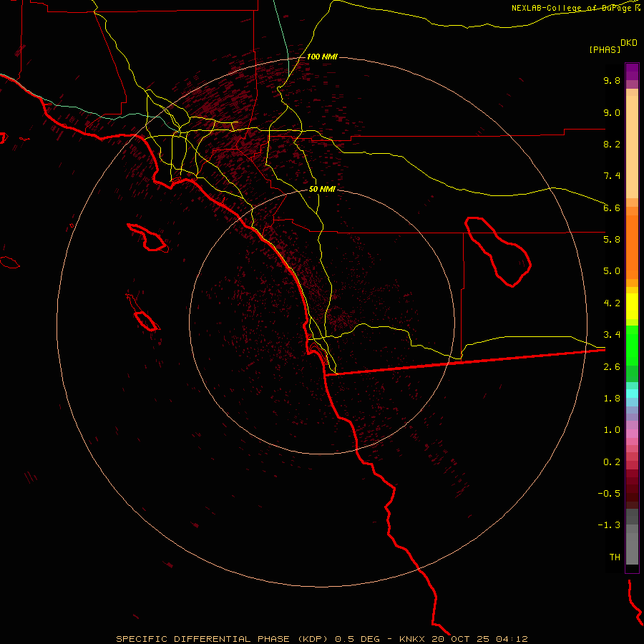Click the [PHAS] units label
644x644 pixels.
coord(605,50)
